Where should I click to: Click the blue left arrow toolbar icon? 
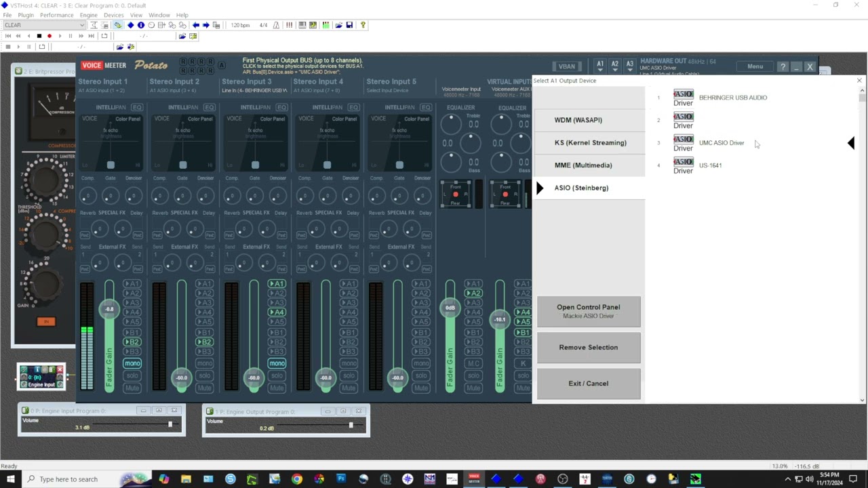tap(196, 25)
